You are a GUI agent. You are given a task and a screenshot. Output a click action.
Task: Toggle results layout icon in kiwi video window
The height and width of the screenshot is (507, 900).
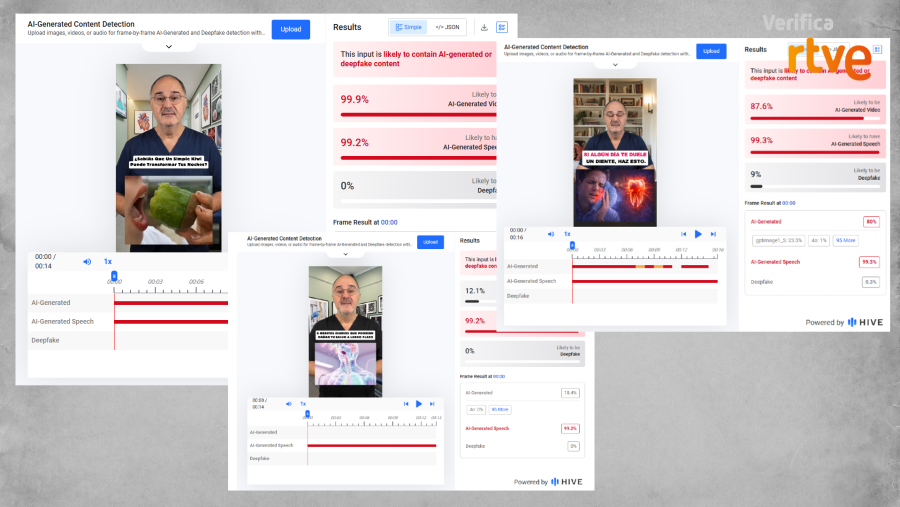click(x=502, y=27)
